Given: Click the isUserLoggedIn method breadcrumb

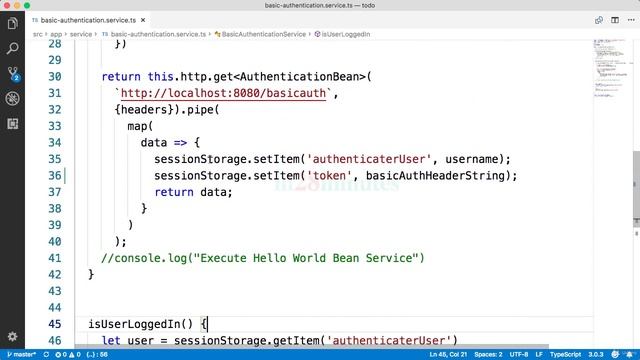Looking at the screenshot, I should point(342,34).
